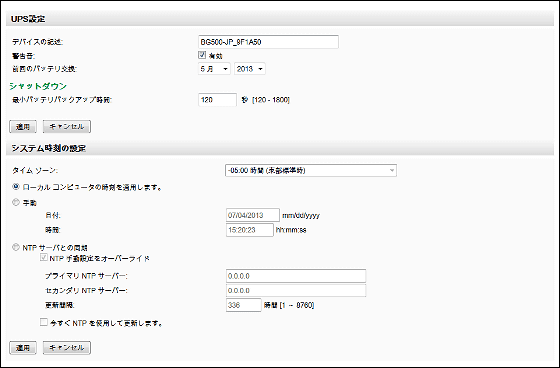Click the シャットダウン green heading text
The height and width of the screenshot is (368, 560).
click(38, 86)
